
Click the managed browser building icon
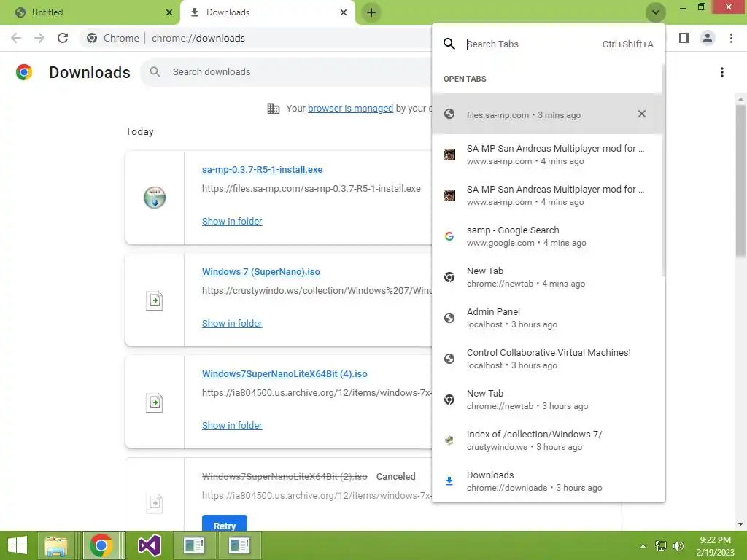[x=274, y=109]
